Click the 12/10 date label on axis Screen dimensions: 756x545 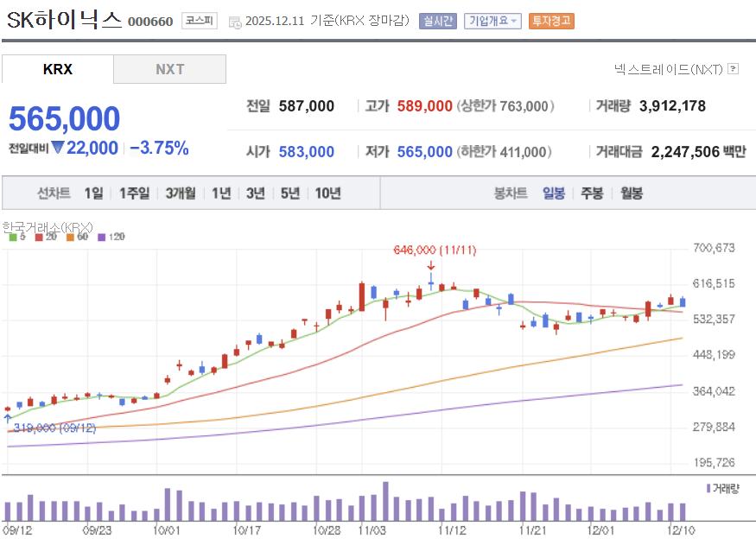pyautogui.click(x=681, y=530)
